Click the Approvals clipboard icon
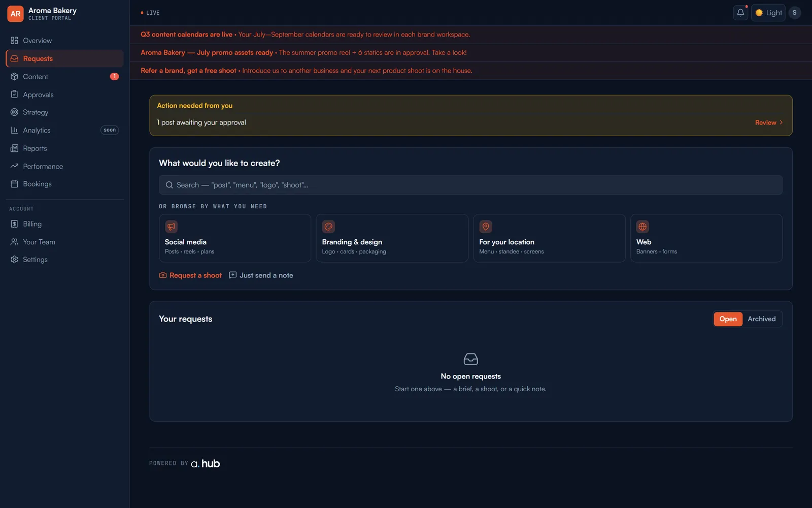812x508 pixels. click(x=14, y=94)
